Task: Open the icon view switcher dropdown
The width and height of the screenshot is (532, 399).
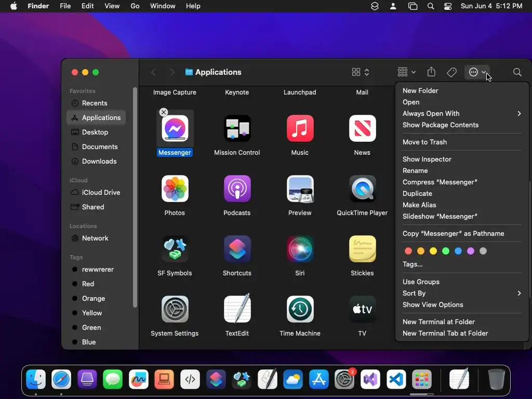Action: pyautogui.click(x=361, y=72)
